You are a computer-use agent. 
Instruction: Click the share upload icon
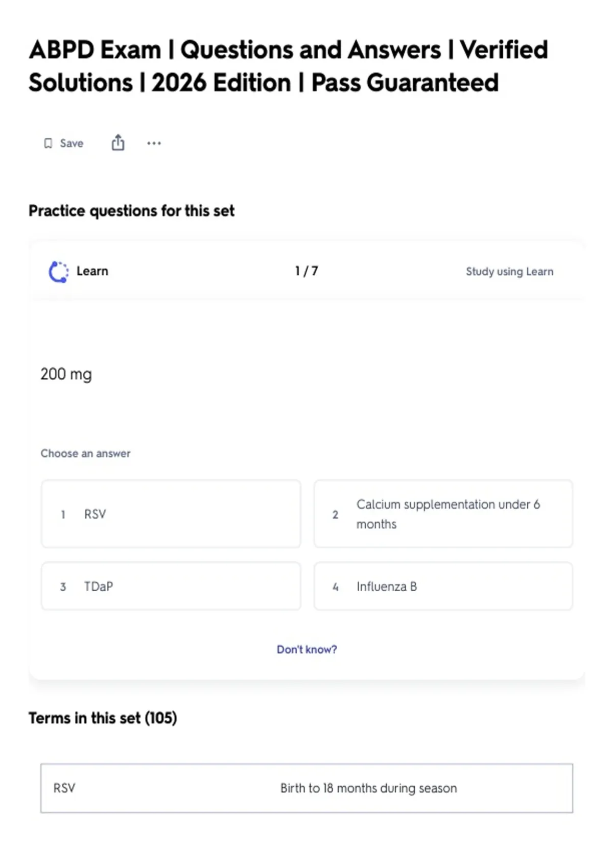click(x=118, y=143)
